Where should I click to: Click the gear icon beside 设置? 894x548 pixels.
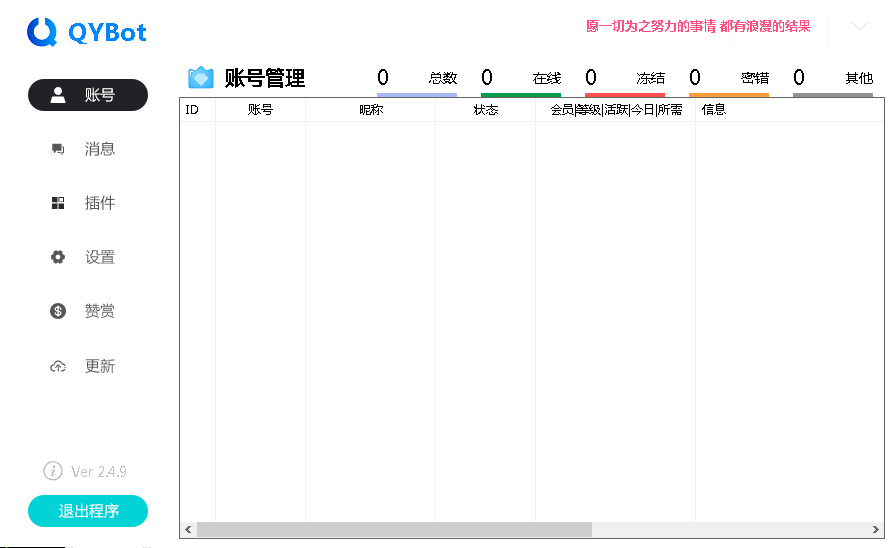click(x=58, y=257)
